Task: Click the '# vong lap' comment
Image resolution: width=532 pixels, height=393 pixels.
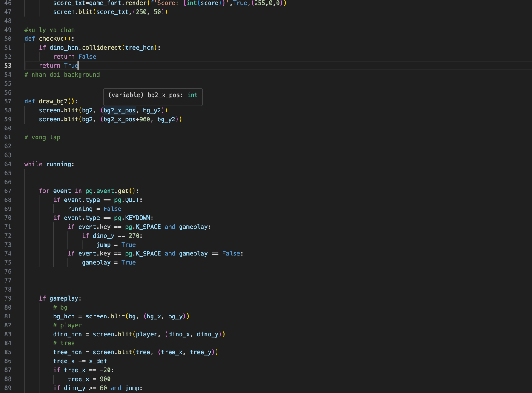Action: (42, 137)
